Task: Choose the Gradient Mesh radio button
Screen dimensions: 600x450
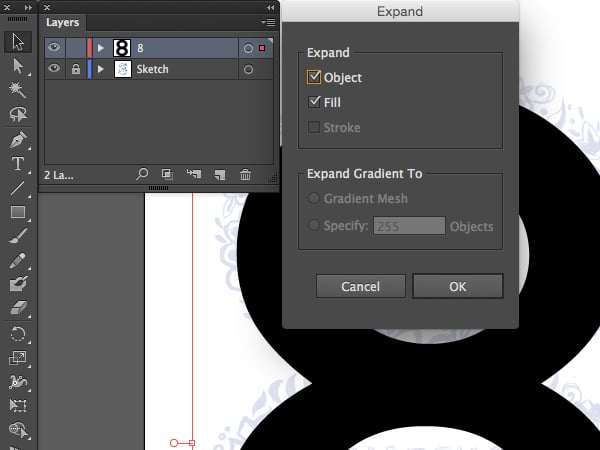Action: [x=314, y=198]
